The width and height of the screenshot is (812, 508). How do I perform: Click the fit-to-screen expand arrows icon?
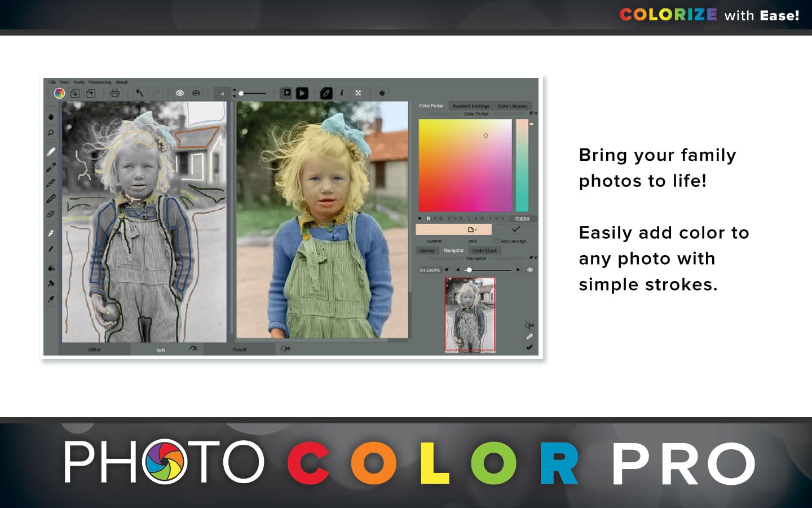[358, 93]
